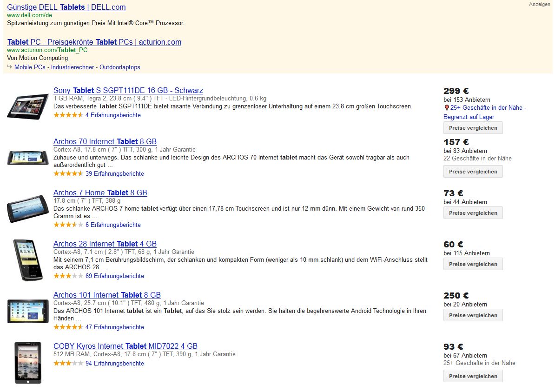Click the text "bei 115 Anbietern"
Viewport: 555px width, 392px height.
pyautogui.click(x=467, y=253)
